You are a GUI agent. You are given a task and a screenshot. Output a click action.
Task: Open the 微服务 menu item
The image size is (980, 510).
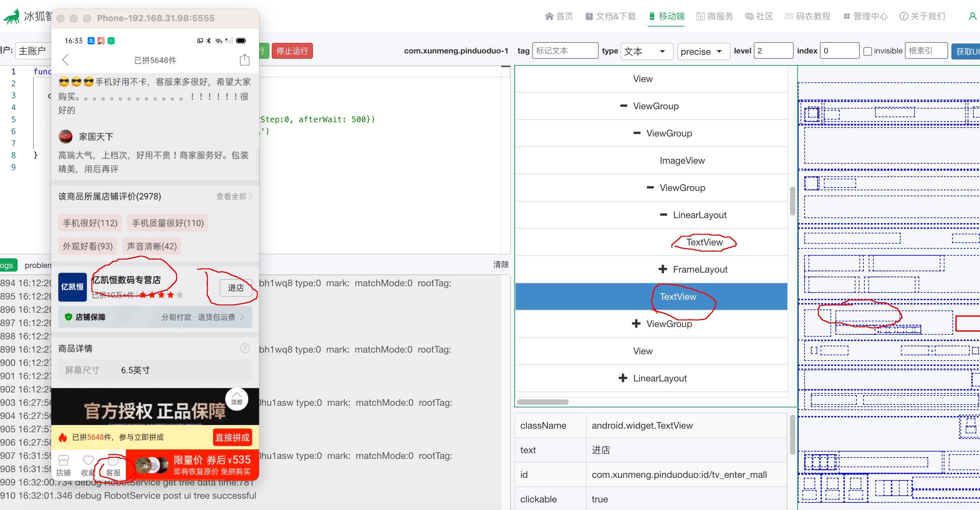tap(715, 16)
